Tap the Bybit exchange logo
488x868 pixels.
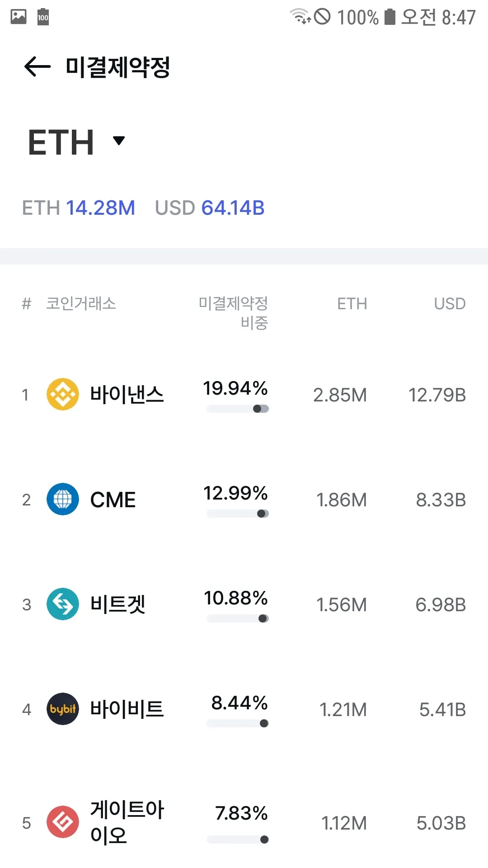(x=63, y=709)
